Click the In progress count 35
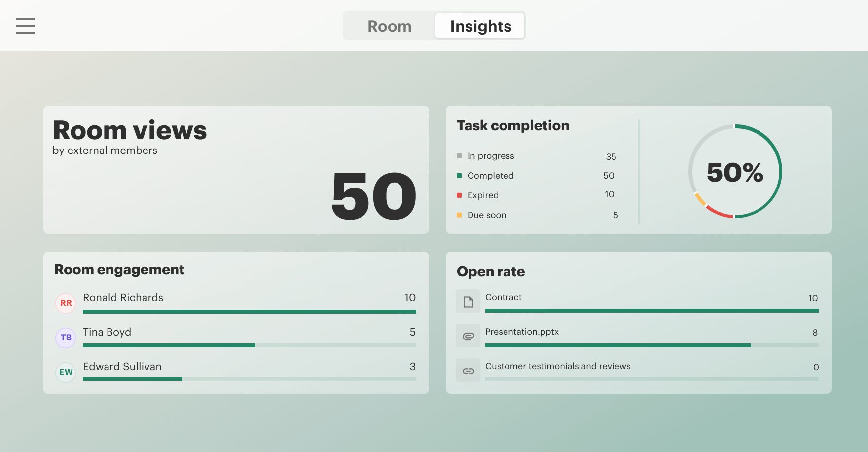 click(611, 157)
